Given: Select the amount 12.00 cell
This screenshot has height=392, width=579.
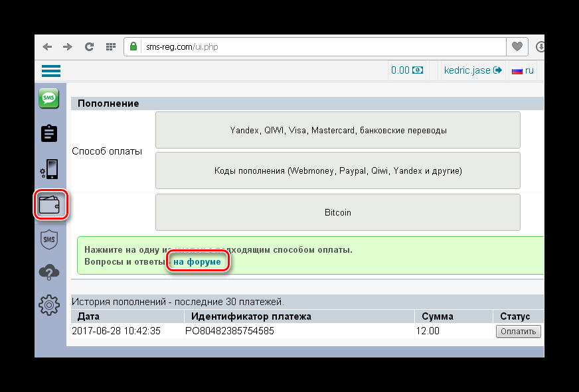Looking at the screenshot, I should coord(428,331).
